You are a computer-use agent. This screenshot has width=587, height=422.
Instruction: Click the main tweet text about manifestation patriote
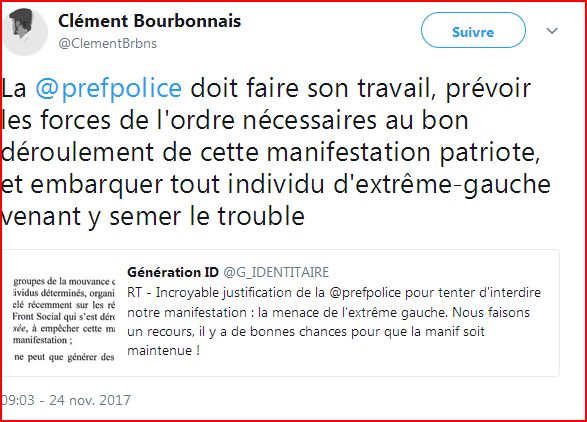click(276, 152)
